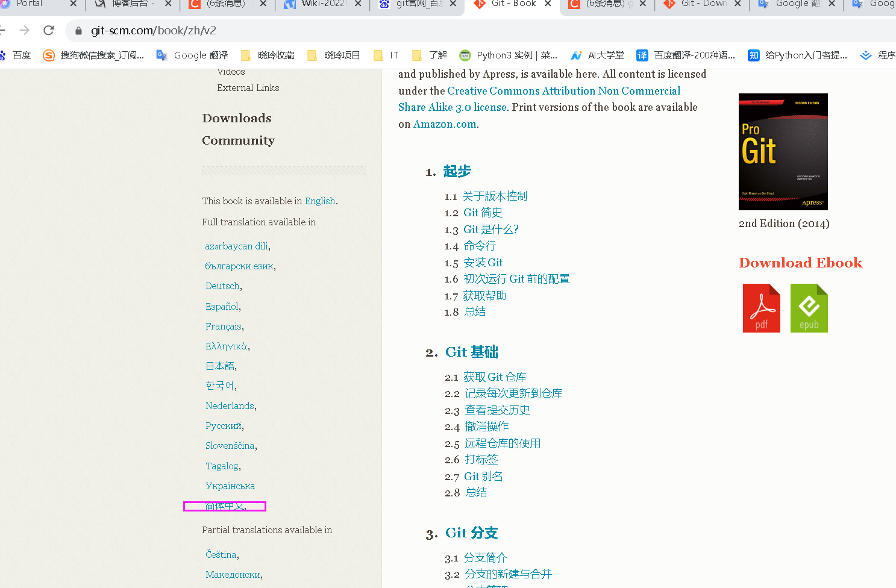This screenshot has width=896, height=588.
Task: Select the Français translation
Action: coord(224,327)
